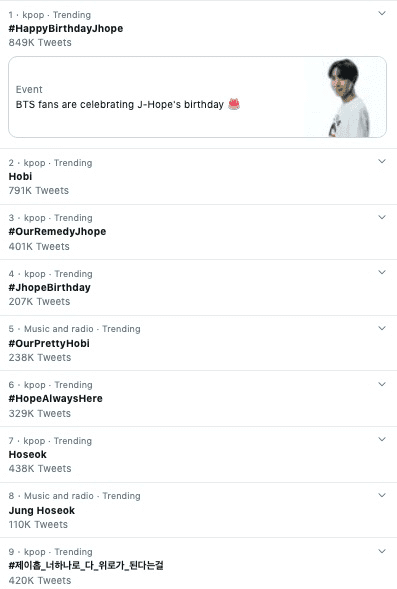Open the chevron menu beside Hoseok trend
Viewport: 397px width, 589px height.
(x=382, y=439)
